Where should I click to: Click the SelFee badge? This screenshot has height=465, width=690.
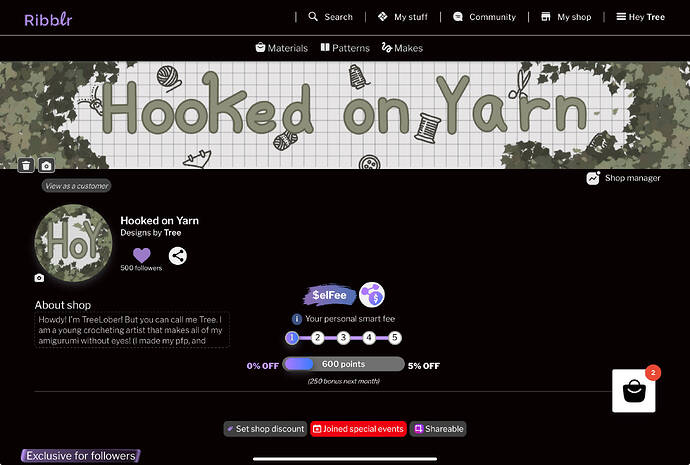(330, 295)
